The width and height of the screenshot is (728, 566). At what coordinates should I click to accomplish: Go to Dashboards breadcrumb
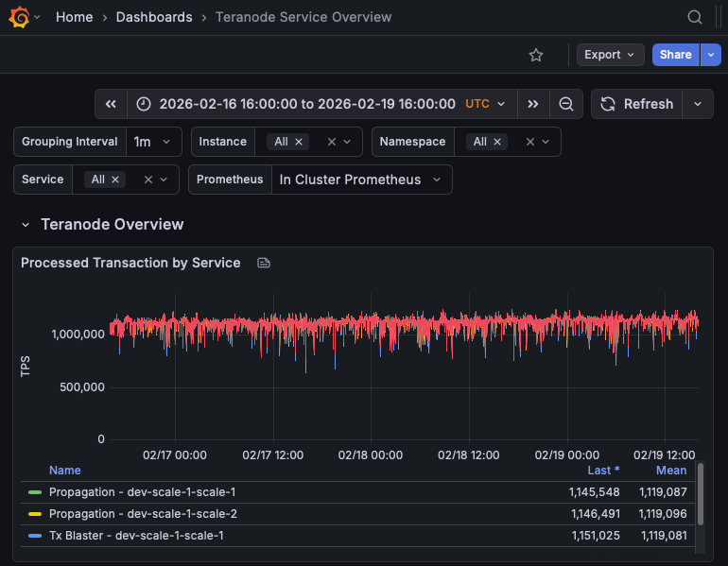tap(154, 17)
